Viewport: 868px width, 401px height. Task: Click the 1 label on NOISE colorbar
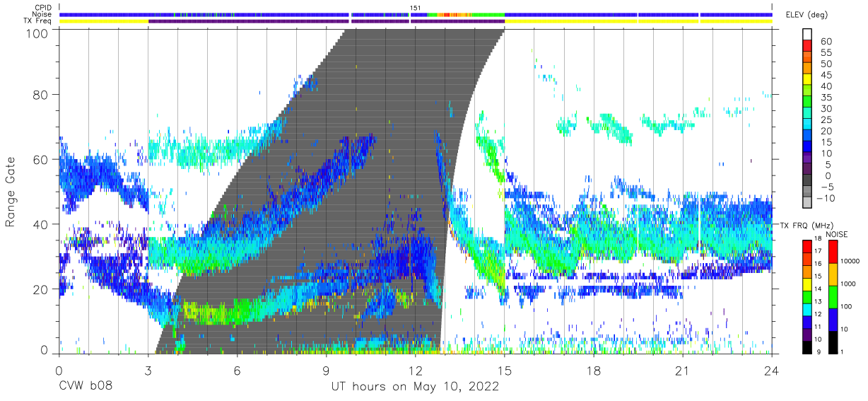coord(840,352)
